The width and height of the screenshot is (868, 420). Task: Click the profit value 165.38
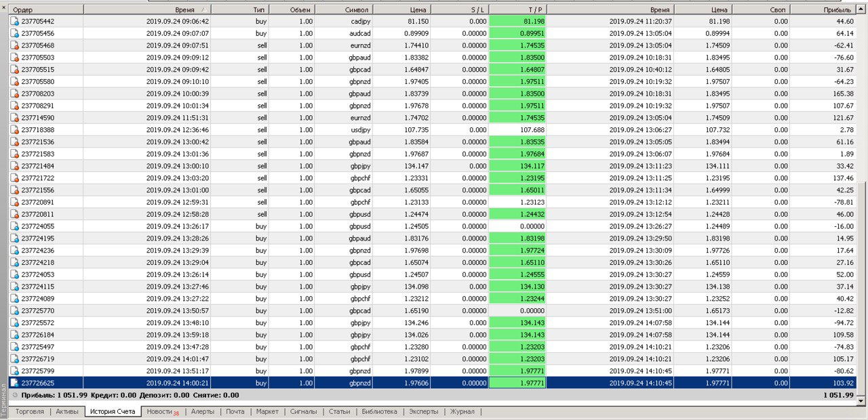[x=842, y=93]
